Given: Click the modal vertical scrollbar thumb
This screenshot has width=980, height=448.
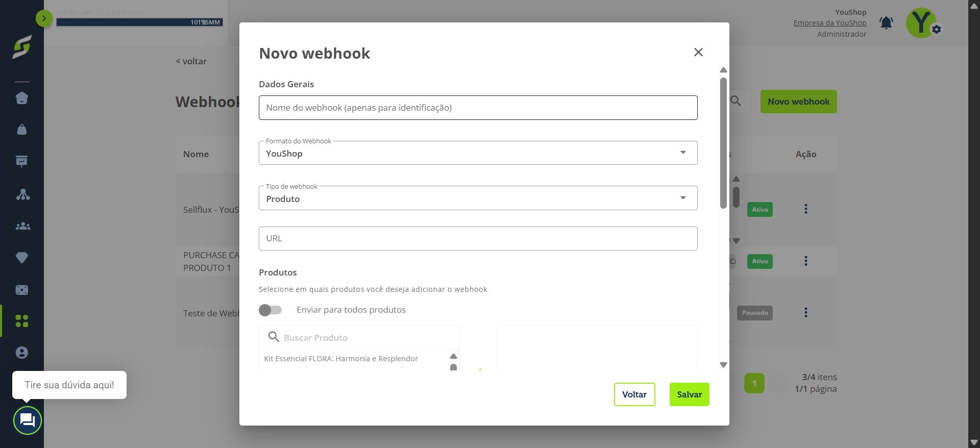Looking at the screenshot, I should coord(723,143).
